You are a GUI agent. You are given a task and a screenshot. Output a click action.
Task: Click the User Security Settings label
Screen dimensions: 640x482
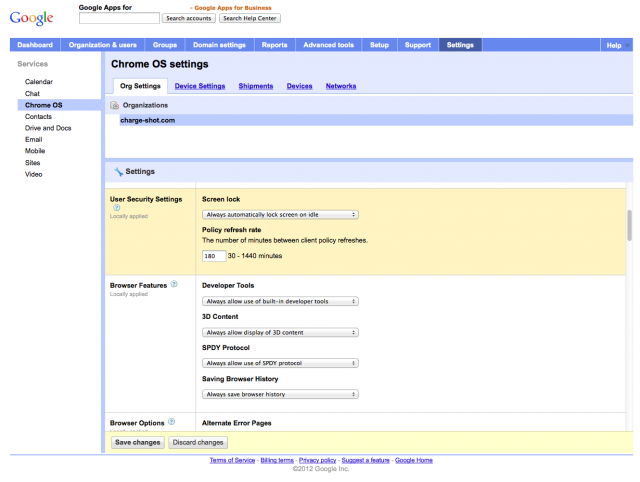(x=146, y=199)
